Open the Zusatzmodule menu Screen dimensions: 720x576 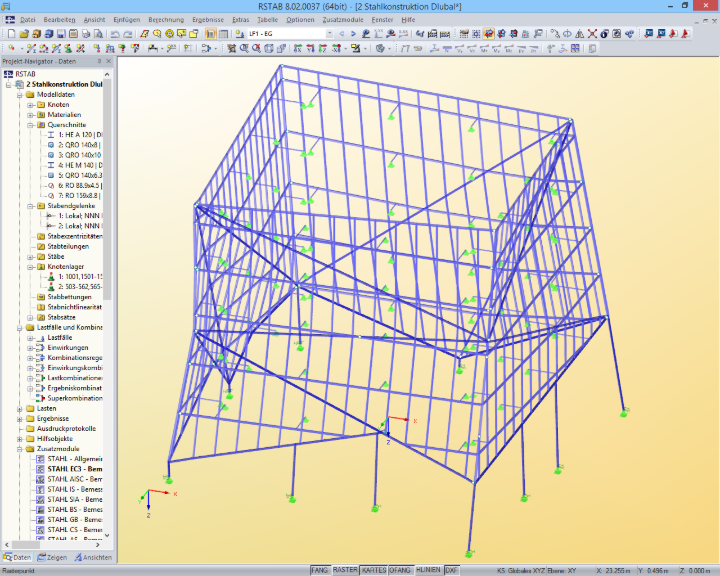click(343, 20)
